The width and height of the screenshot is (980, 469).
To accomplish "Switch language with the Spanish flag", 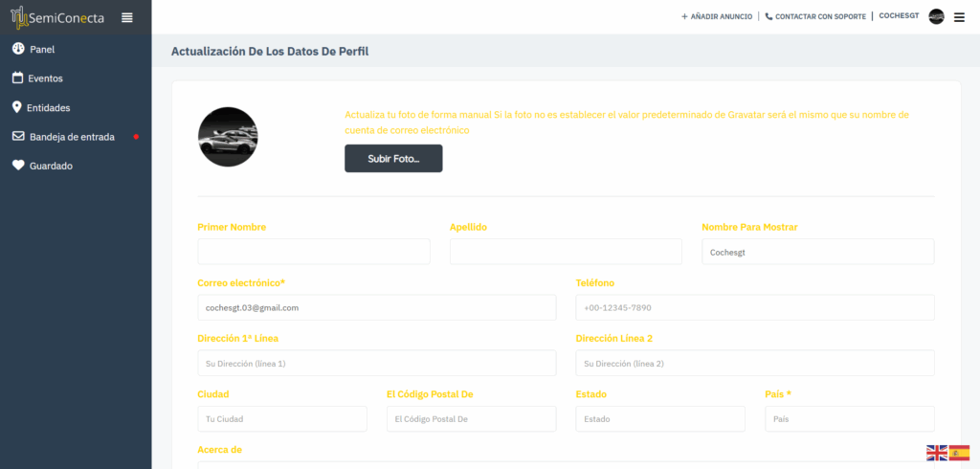I will coord(959,453).
